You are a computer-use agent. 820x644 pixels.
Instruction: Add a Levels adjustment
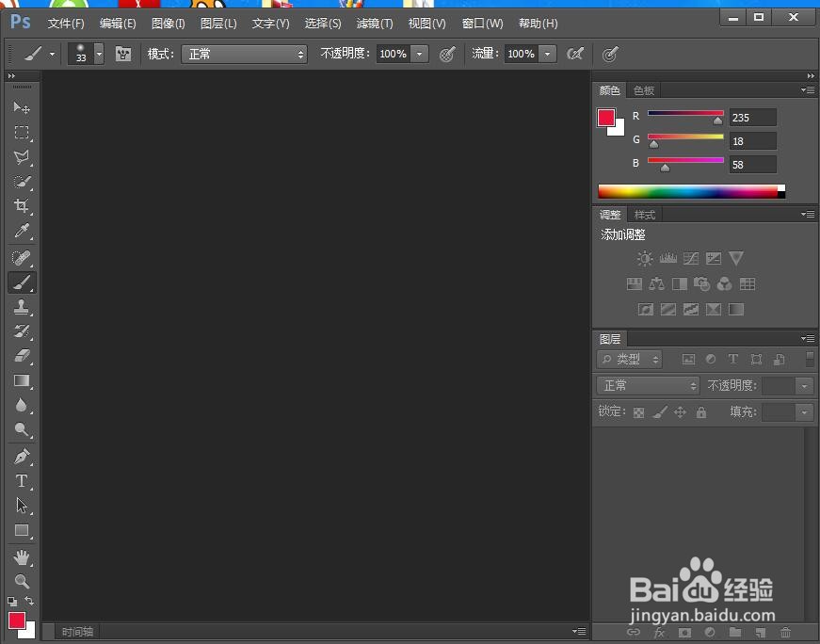click(x=667, y=258)
